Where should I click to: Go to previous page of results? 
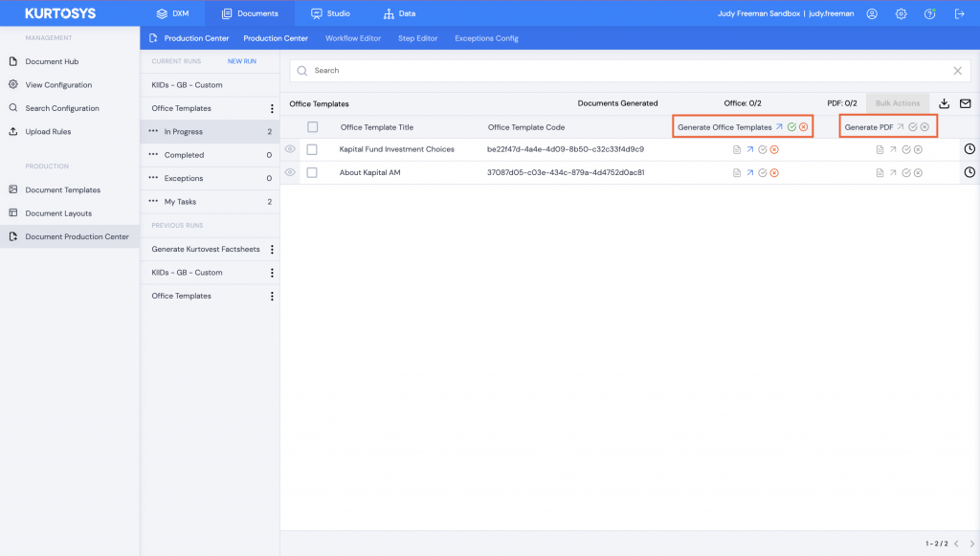pyautogui.click(x=956, y=544)
